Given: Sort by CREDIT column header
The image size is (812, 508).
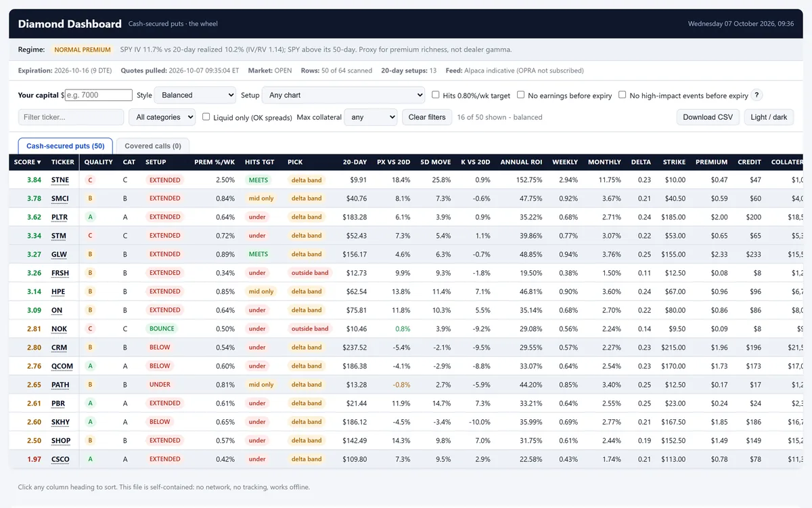Looking at the screenshot, I should coord(749,162).
